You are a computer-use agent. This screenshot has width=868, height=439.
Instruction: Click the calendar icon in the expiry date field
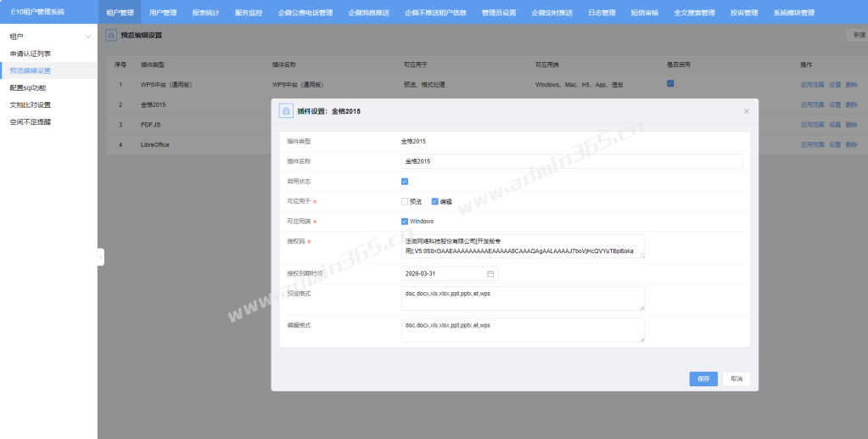[x=490, y=273]
